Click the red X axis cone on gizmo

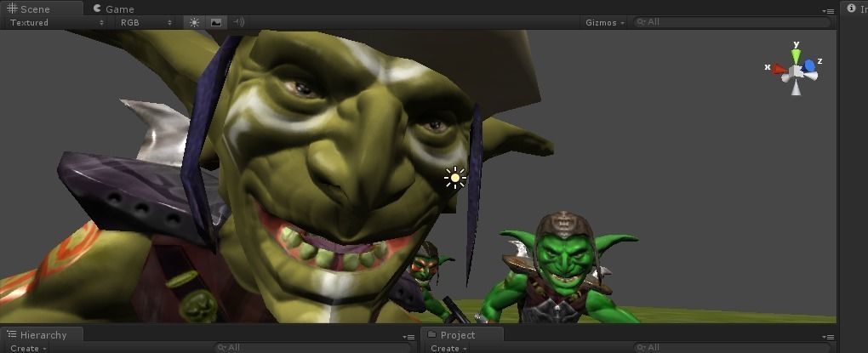pos(779,69)
